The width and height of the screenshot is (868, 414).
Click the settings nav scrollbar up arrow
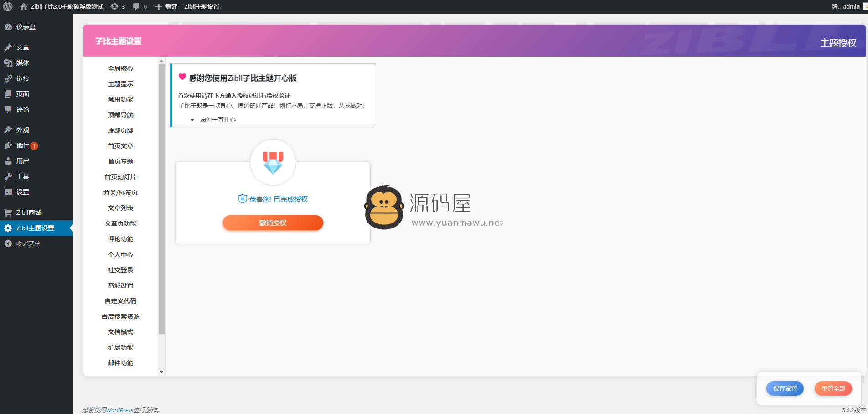click(161, 60)
